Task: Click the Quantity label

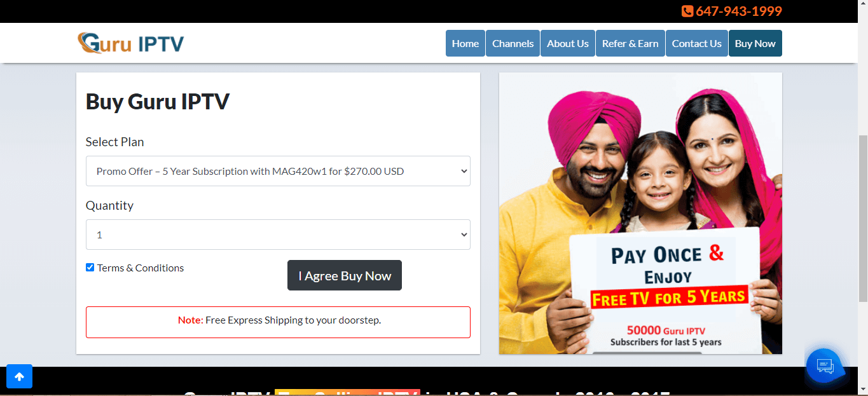Action: pyautogui.click(x=109, y=205)
